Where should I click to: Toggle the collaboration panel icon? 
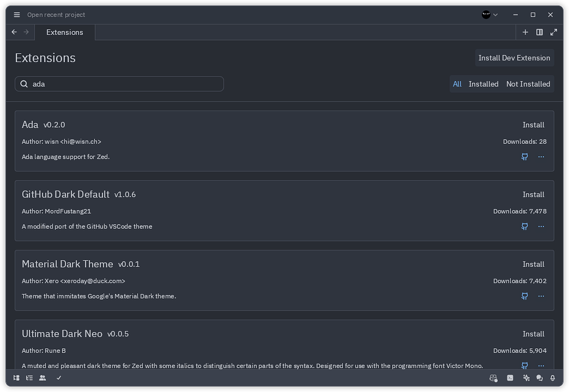(42, 378)
